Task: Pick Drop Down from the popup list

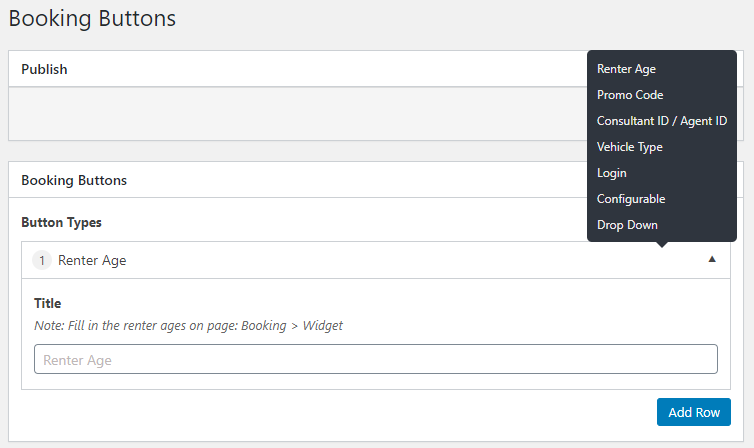Action: tap(627, 224)
